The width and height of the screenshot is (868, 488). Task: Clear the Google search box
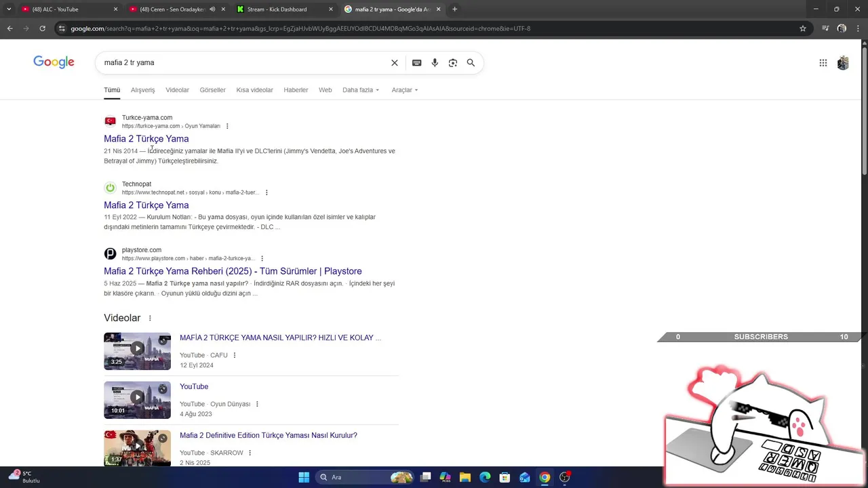[395, 62]
